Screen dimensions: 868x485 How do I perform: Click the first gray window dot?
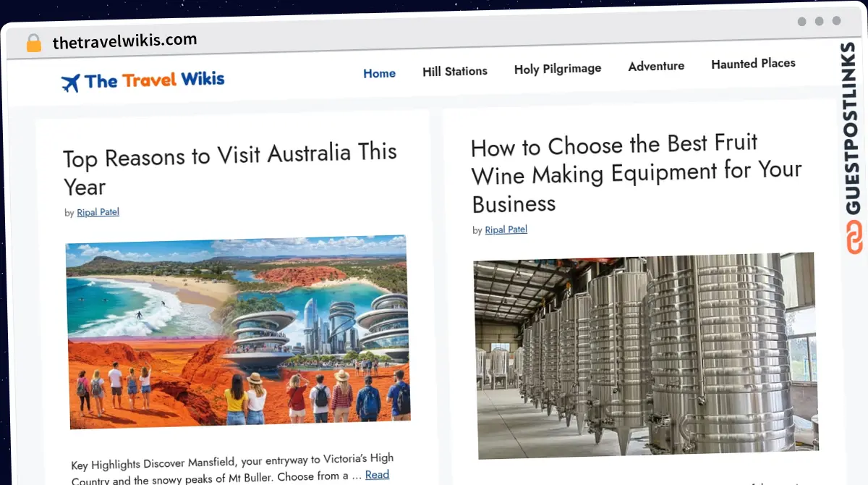[x=802, y=22]
